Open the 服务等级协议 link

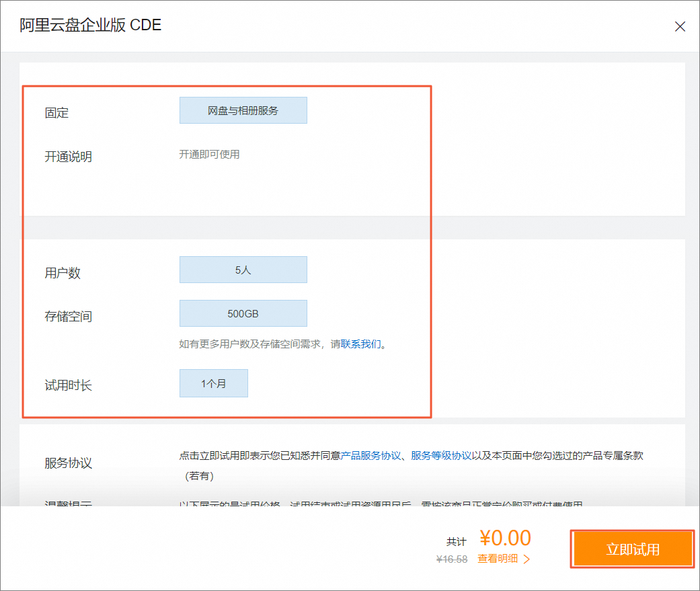pos(441,456)
